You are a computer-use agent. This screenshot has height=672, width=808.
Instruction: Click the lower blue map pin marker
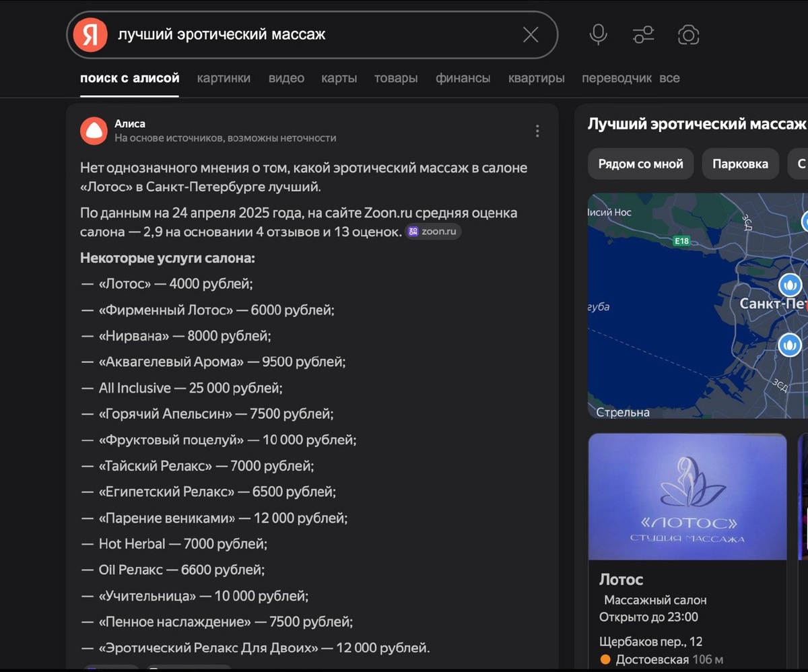point(790,345)
